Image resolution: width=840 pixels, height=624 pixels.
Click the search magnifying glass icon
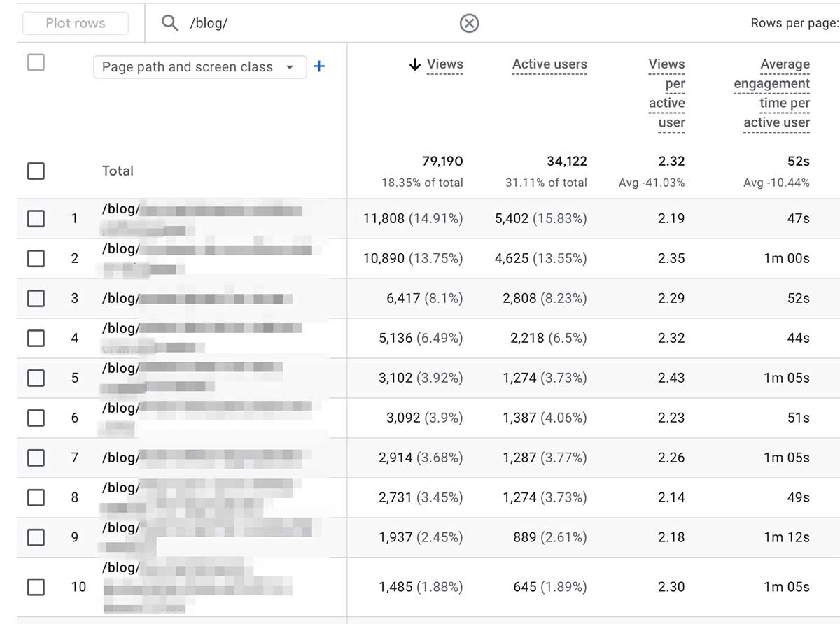169,23
